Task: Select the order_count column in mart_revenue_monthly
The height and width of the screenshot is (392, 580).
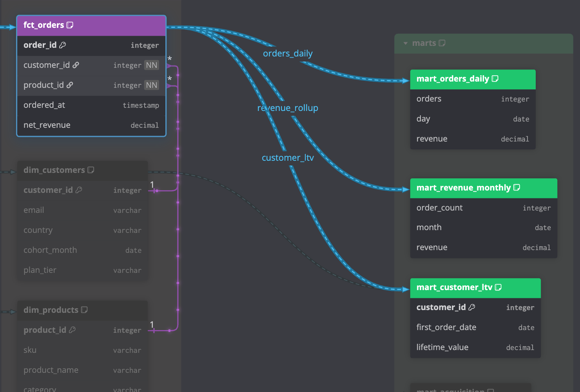Action: pos(484,208)
